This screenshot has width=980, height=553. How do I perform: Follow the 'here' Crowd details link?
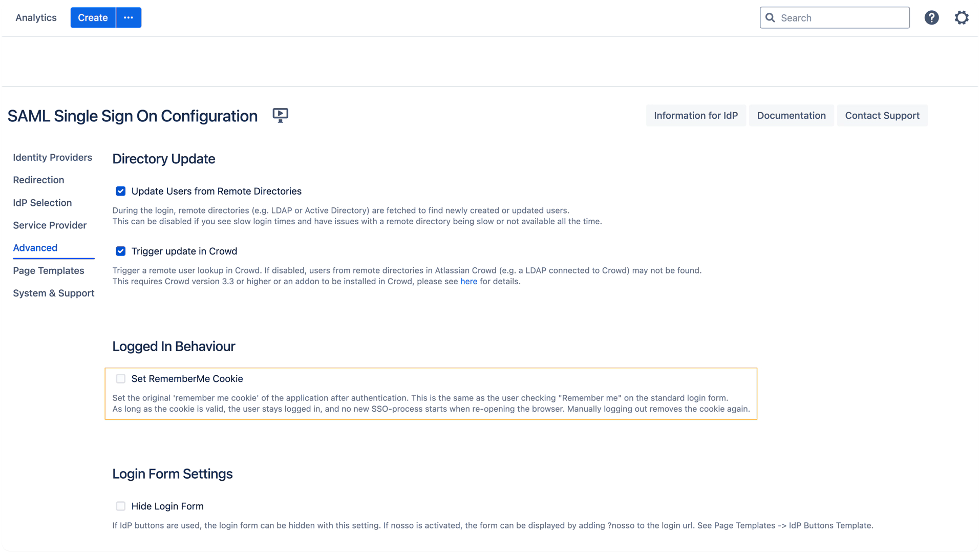[x=468, y=281]
